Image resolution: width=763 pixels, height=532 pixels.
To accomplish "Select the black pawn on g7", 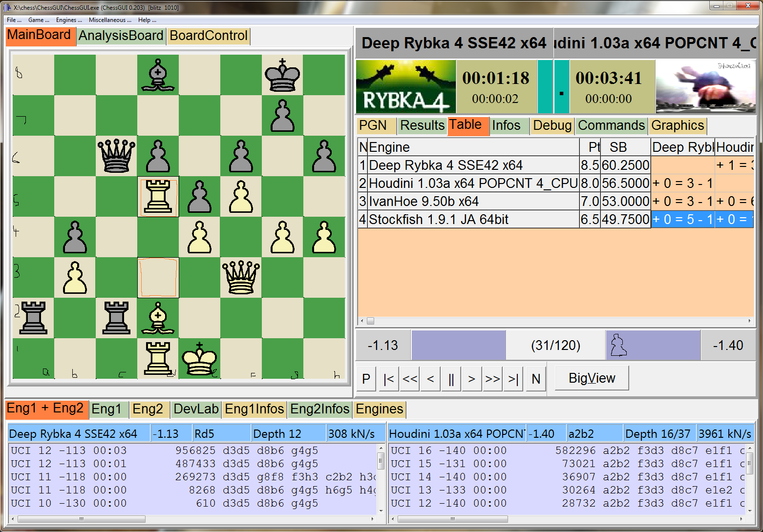I will (282, 116).
